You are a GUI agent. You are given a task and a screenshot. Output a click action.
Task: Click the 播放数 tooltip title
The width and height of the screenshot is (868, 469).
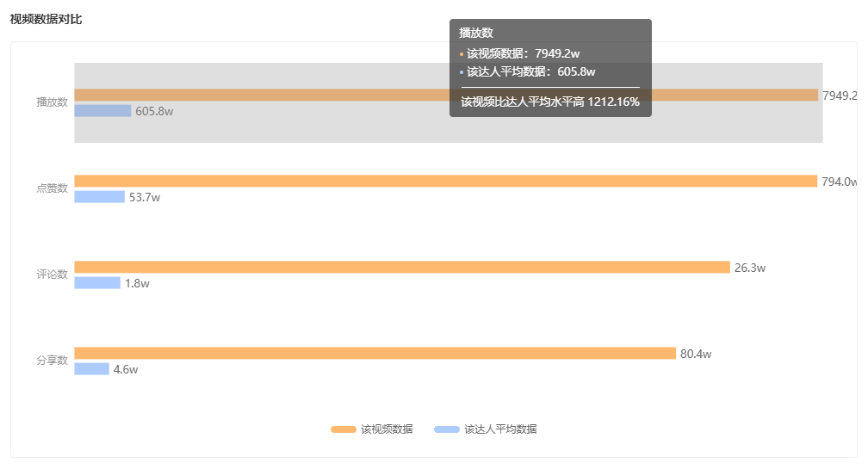tap(476, 33)
